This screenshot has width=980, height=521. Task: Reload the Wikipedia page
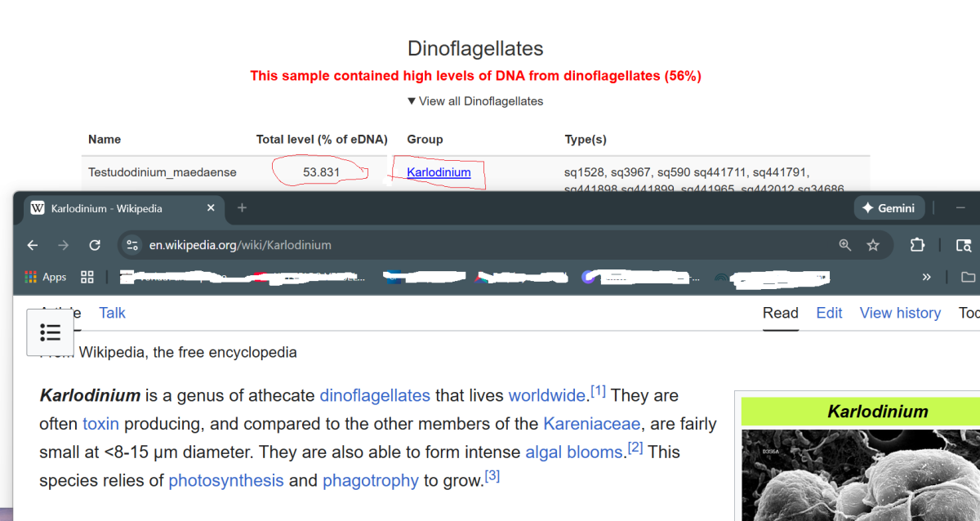coord(95,245)
